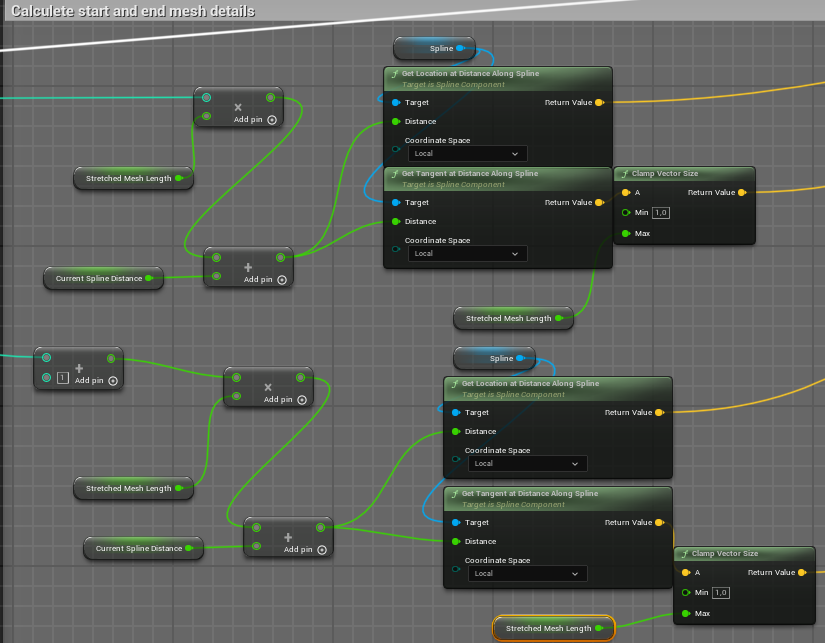Select upper Get Tangent at Distance Along Spline title
This screenshot has width=825, height=643.
(x=470, y=174)
